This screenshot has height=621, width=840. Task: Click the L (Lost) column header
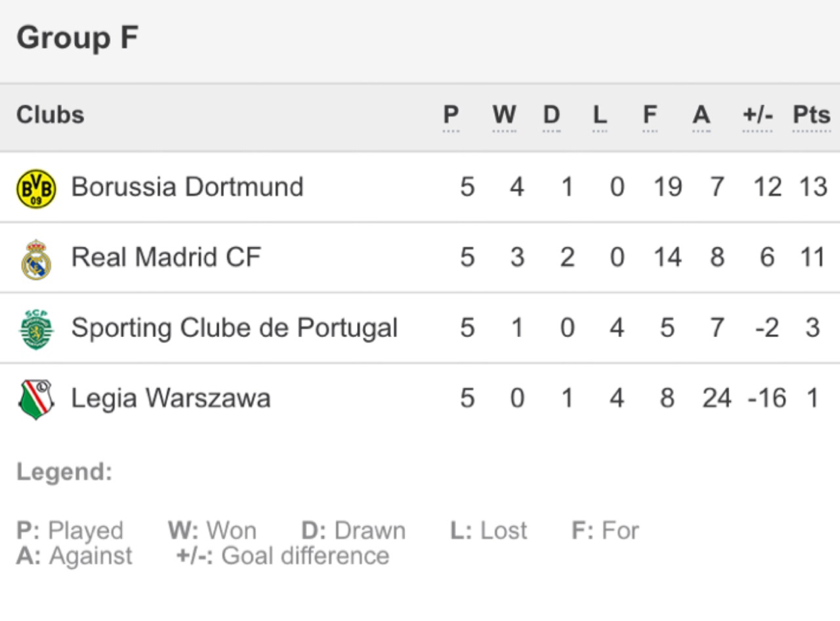(600, 116)
